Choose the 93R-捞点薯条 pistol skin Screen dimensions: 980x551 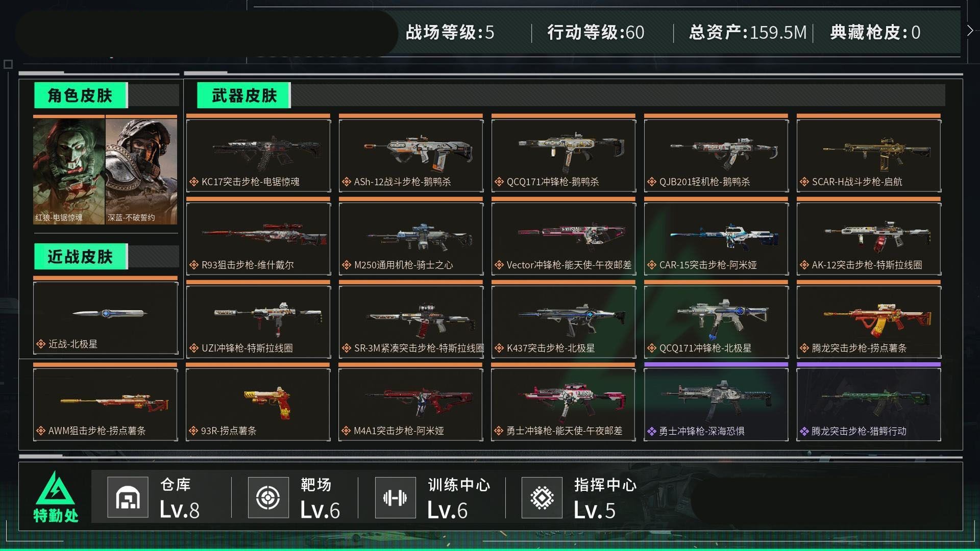[x=258, y=403]
